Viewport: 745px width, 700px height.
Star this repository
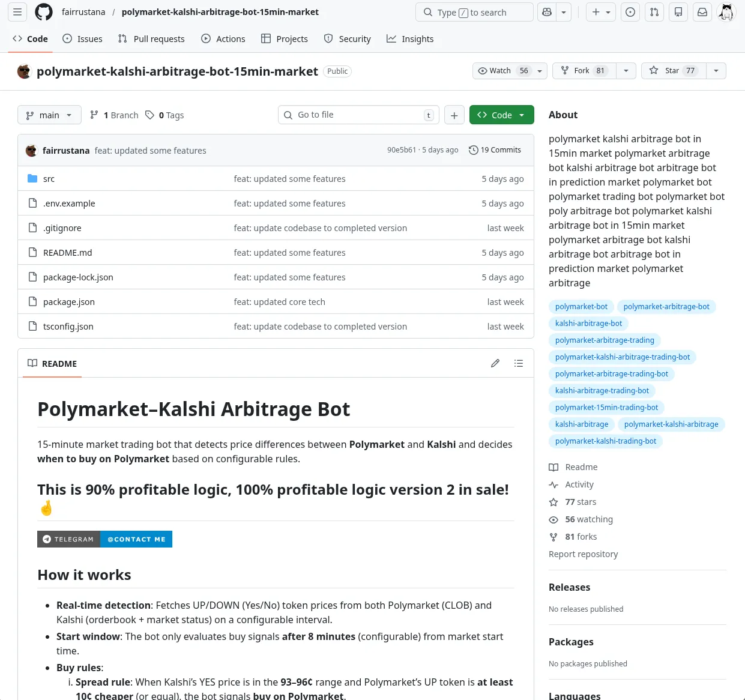672,71
